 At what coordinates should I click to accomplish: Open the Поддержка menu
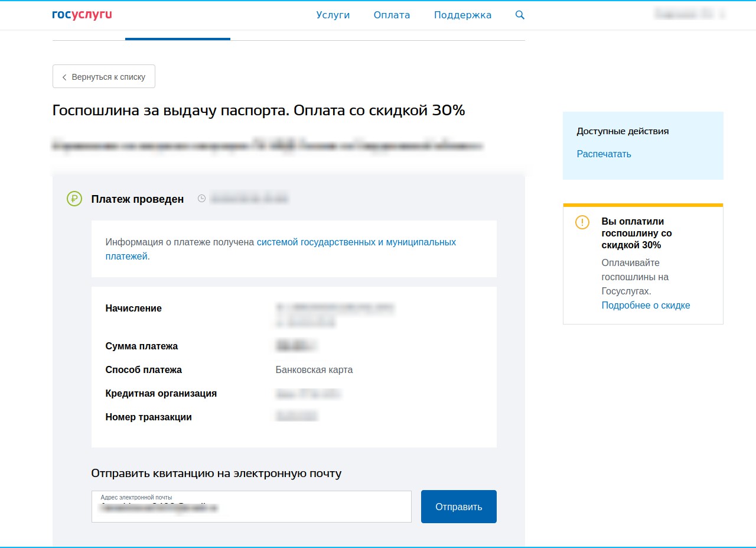coord(462,15)
